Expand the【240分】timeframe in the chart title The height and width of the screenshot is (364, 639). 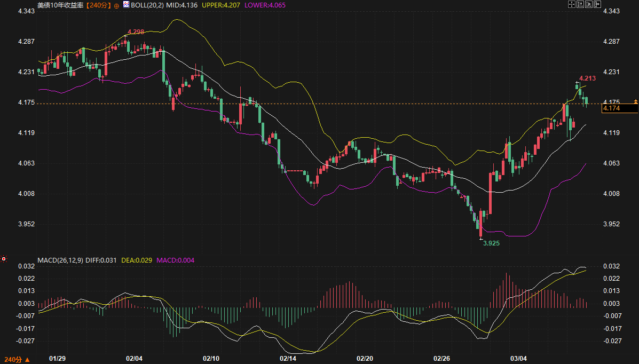click(98, 5)
